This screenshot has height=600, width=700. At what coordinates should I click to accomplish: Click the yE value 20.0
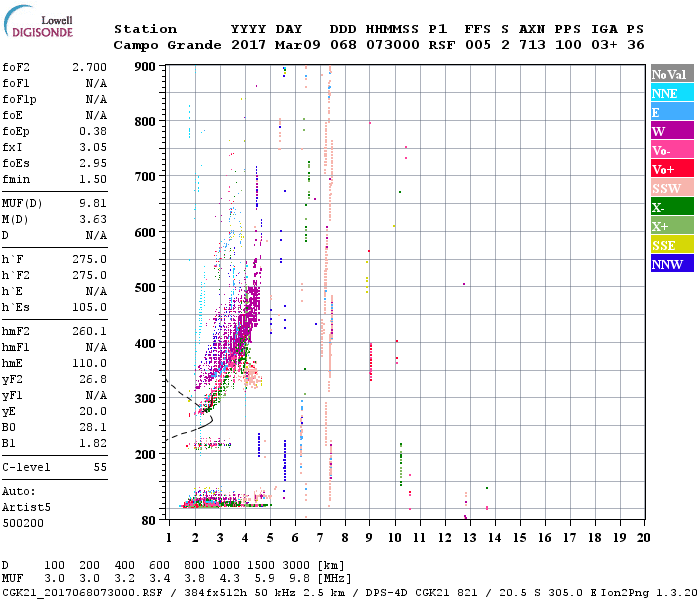93,412
